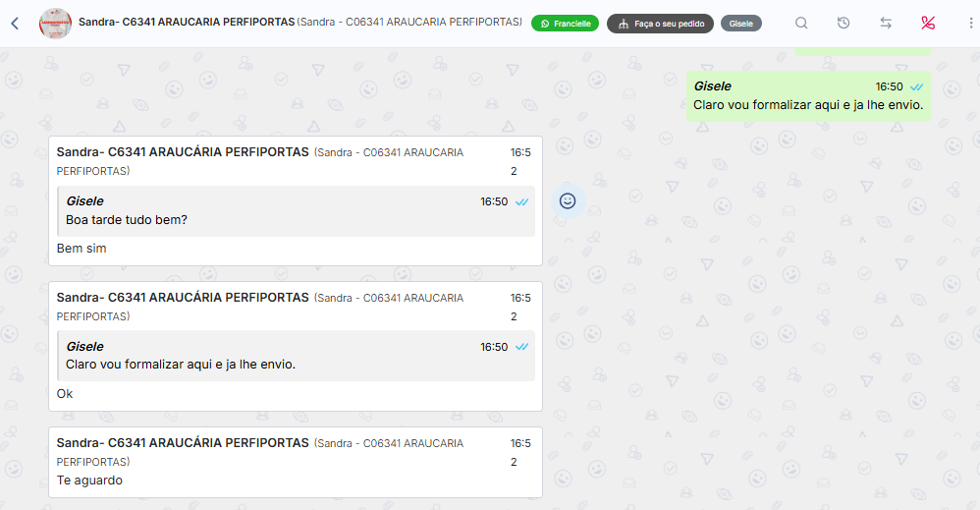Image resolution: width=980 pixels, height=510 pixels.
Task: Go back using the left arrow
Action: pos(15,24)
